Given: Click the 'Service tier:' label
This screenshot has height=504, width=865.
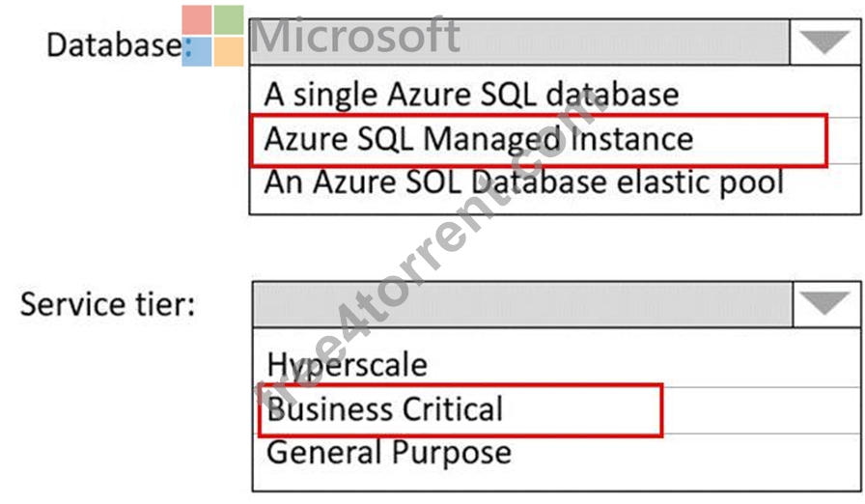Looking at the screenshot, I should point(107,304).
